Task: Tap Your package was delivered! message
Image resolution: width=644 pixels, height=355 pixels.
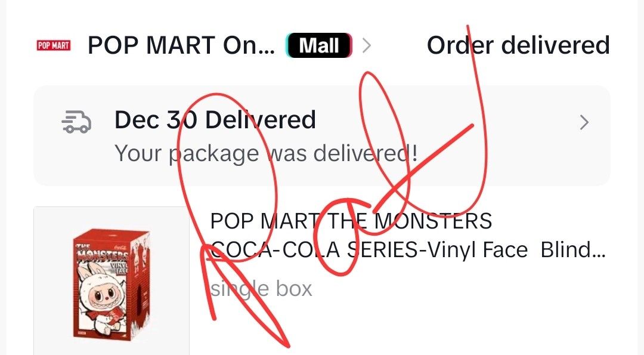Action: (266, 154)
